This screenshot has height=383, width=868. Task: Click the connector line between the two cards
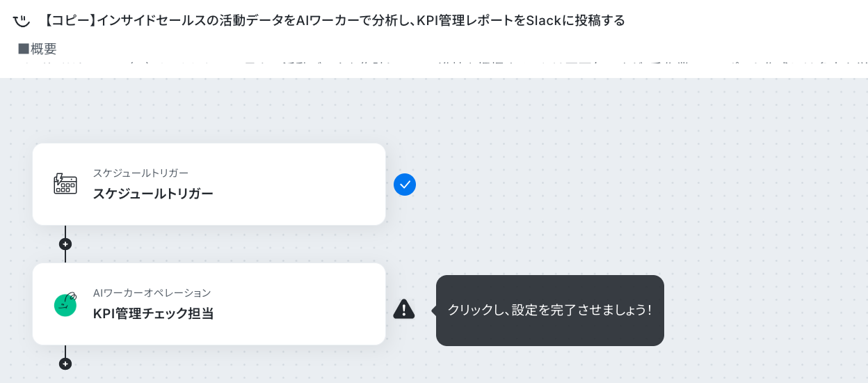(x=65, y=231)
